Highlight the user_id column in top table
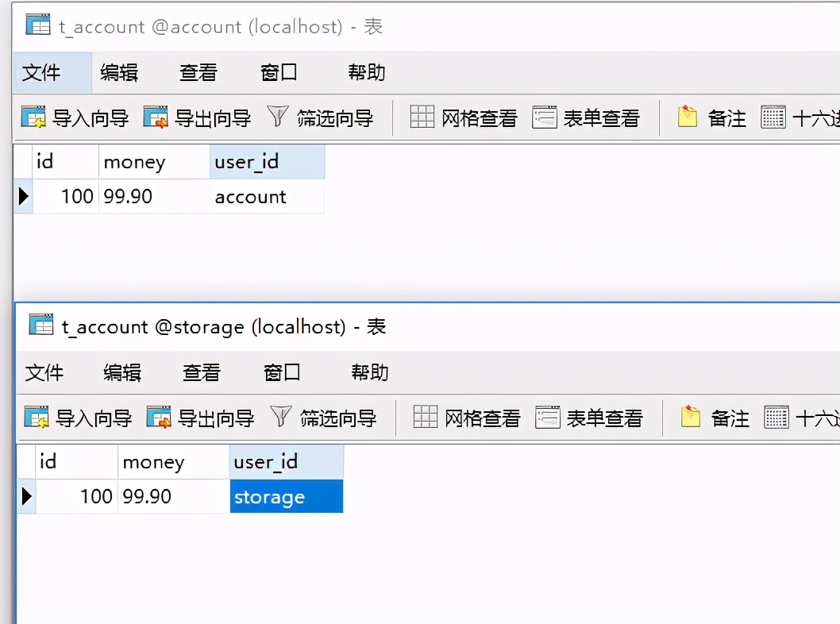Viewport: 840px width, 624px height. pyautogui.click(x=266, y=161)
